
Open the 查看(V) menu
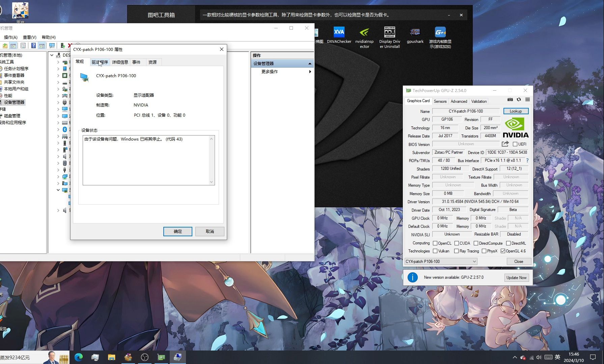point(29,37)
